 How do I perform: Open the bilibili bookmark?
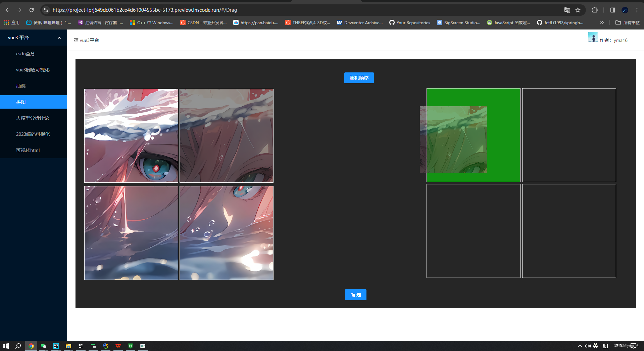point(49,22)
